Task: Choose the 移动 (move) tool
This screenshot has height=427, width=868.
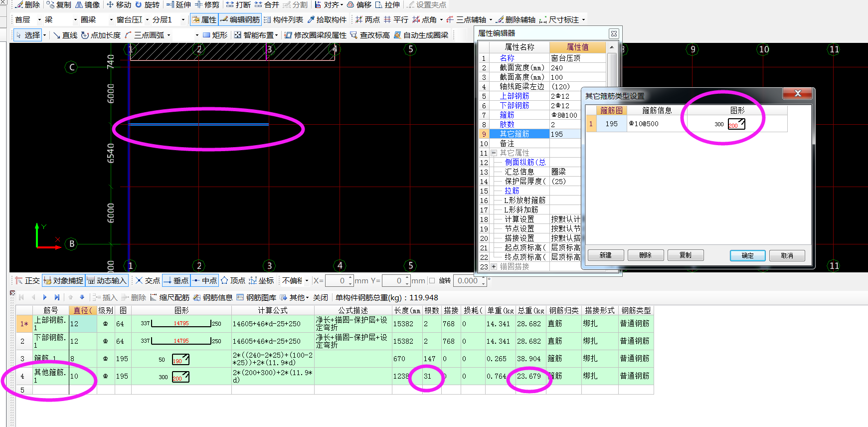Action: click(119, 4)
